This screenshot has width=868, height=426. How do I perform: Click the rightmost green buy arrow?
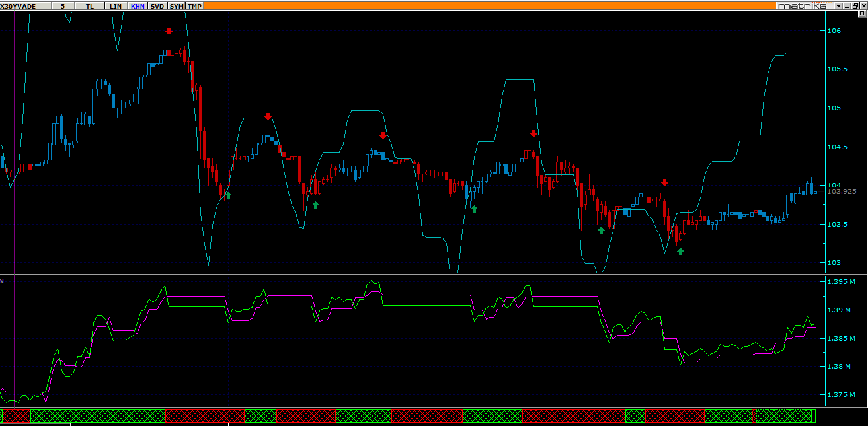click(x=680, y=251)
